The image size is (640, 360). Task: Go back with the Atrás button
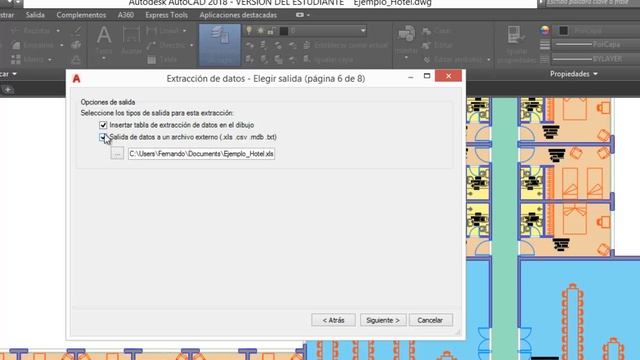[x=333, y=320]
